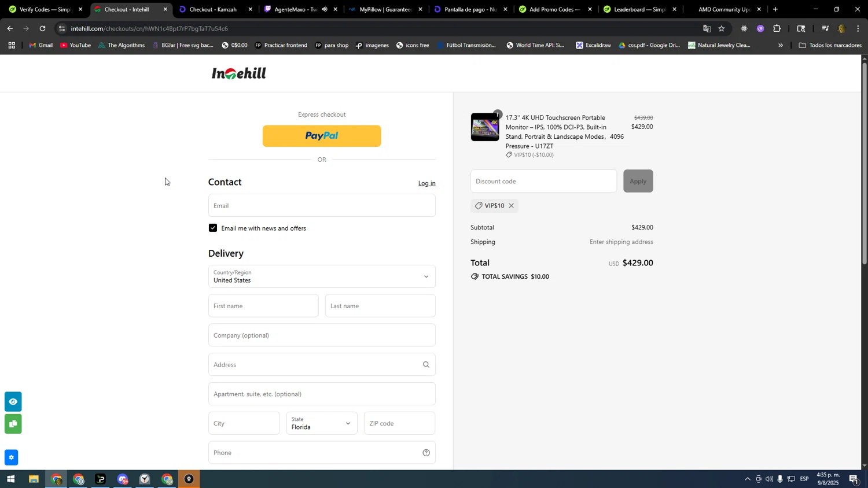This screenshot has width=868, height=488.
Task: Click the volume speaker tray icon
Action: pyautogui.click(x=769, y=479)
